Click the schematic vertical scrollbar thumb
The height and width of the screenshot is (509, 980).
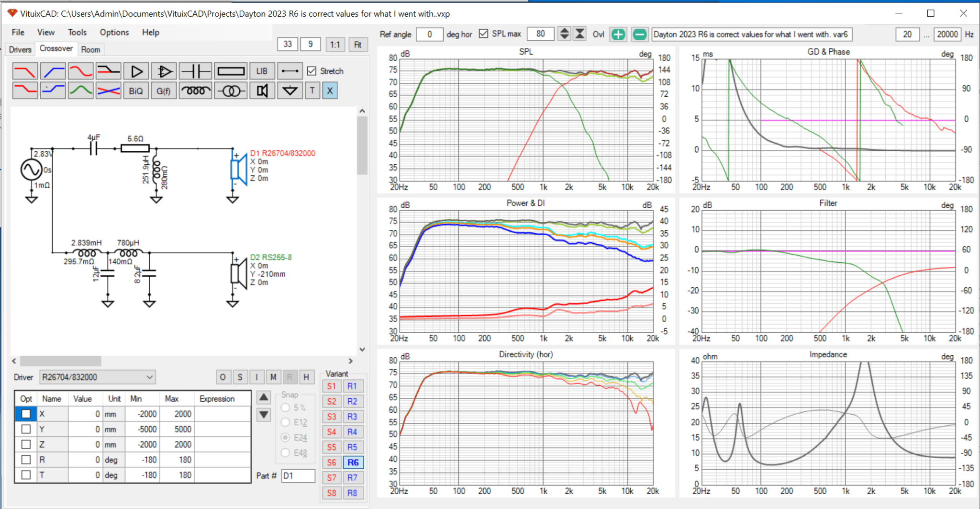click(362, 145)
